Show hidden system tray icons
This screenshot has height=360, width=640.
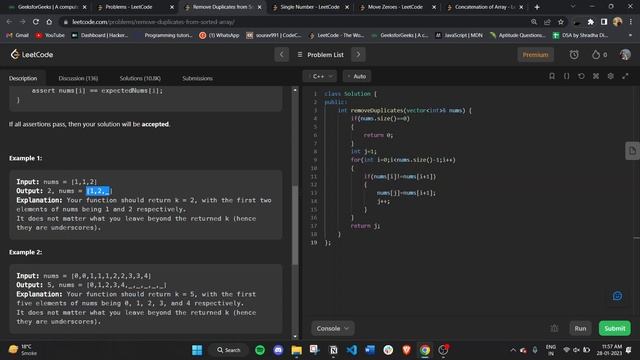click(x=513, y=350)
